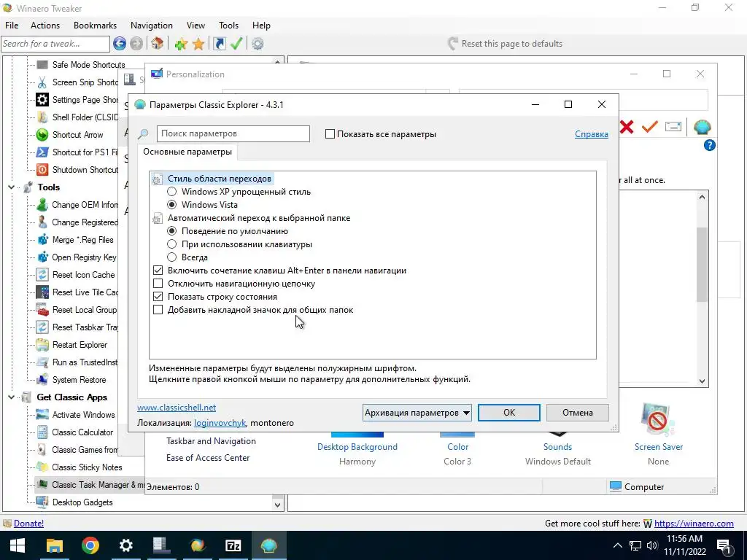Open the Actions menu
747x560 pixels.
coord(45,26)
